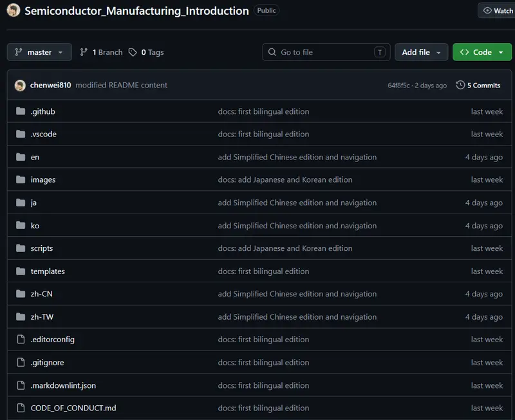Image resolution: width=515 pixels, height=420 pixels.
Task: Expand the Add file dropdown
Action: 422,52
